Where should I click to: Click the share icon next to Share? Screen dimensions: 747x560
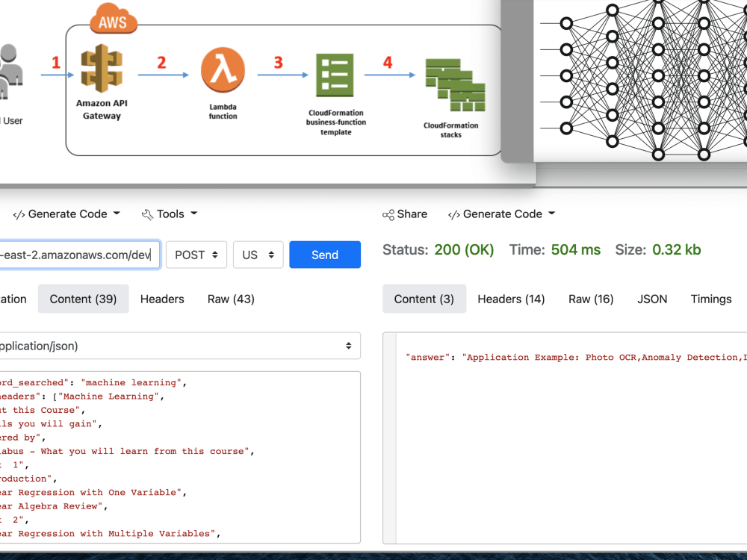[388, 215]
